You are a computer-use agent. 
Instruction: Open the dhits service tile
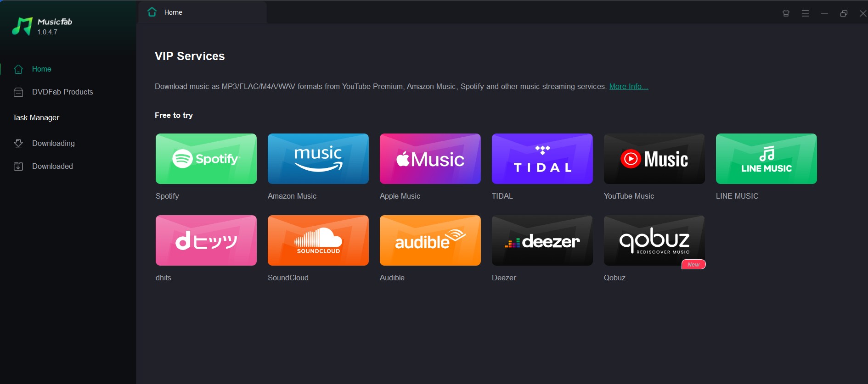pos(206,240)
